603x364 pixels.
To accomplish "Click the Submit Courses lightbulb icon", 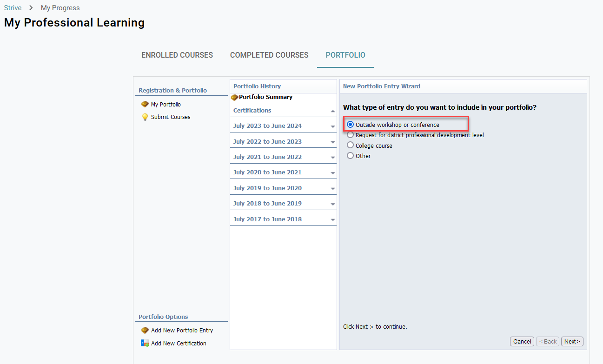I will click(x=145, y=117).
